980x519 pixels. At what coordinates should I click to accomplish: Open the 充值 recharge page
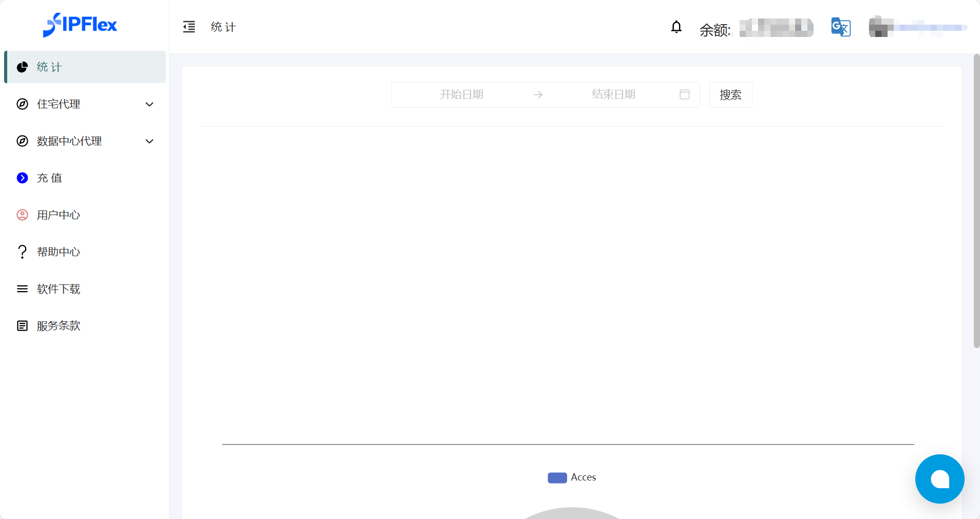(x=49, y=178)
